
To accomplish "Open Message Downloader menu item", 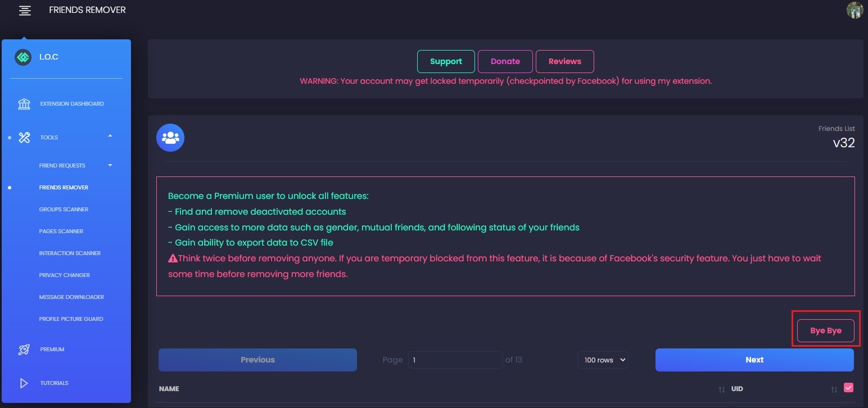I will click(x=71, y=297).
